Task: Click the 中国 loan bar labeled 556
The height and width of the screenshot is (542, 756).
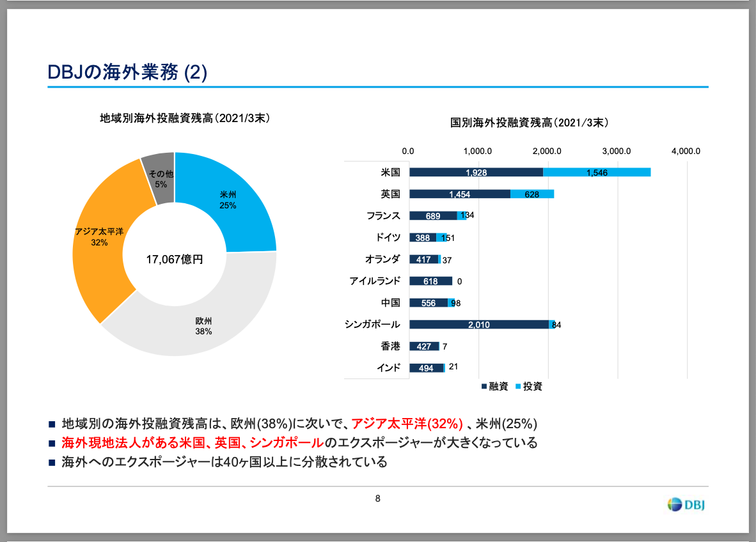Action: (429, 302)
